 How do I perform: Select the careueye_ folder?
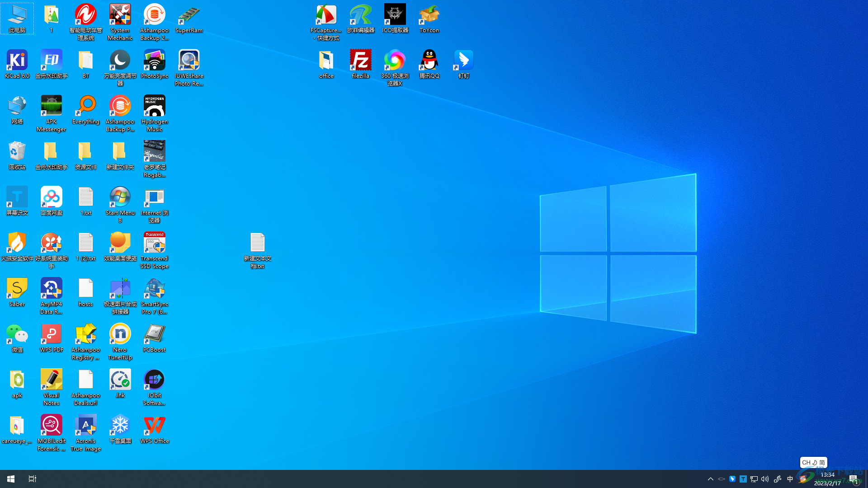pyautogui.click(x=17, y=429)
